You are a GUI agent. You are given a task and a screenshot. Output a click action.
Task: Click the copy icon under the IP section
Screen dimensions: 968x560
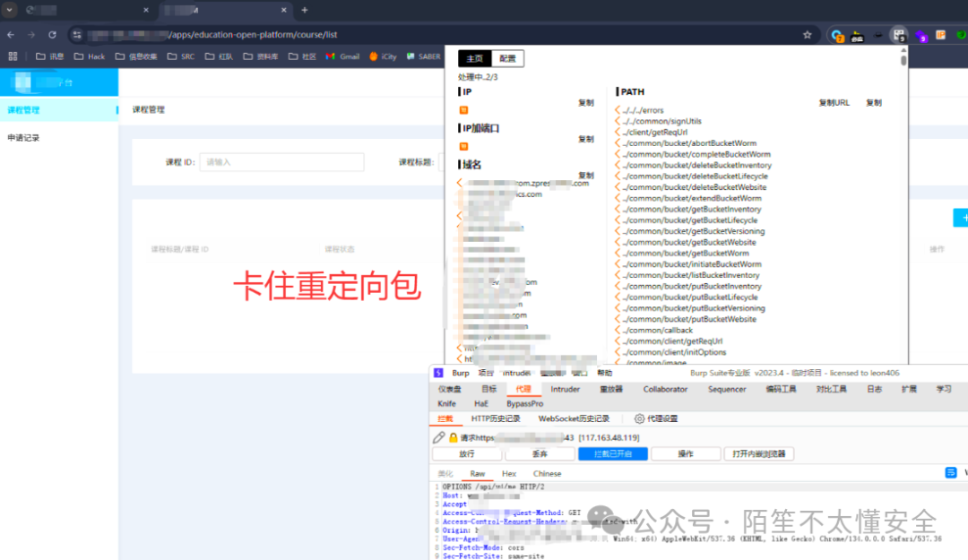[585, 102]
